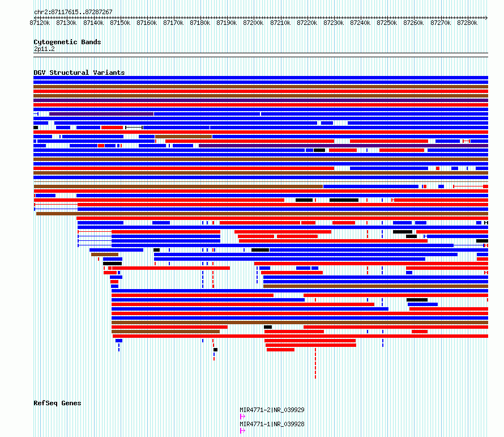Click the 87170k ruler position
The height and width of the screenshot is (437, 504).
coord(174,23)
